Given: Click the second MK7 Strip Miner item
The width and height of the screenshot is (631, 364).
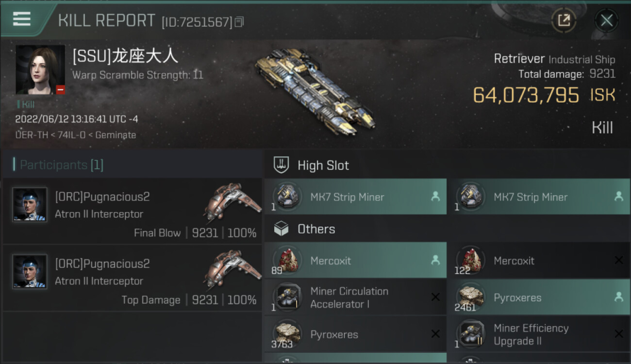Looking at the screenshot, I should pyautogui.click(x=539, y=197).
